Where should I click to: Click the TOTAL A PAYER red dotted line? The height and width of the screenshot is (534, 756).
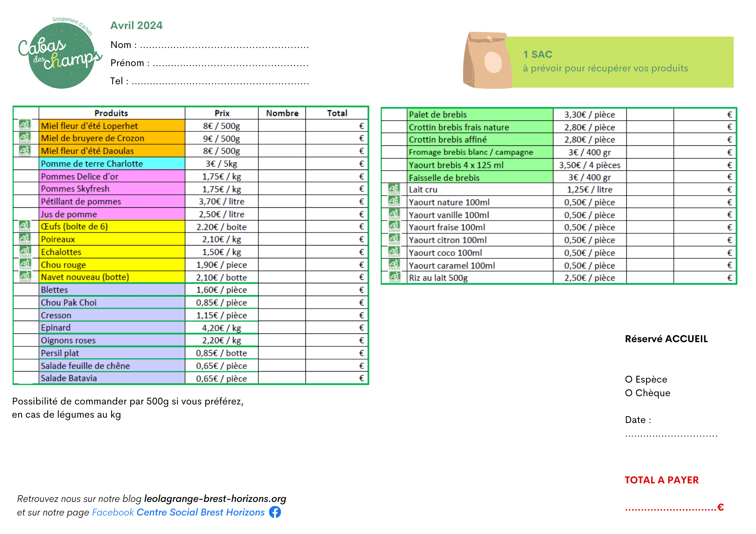[671, 509]
